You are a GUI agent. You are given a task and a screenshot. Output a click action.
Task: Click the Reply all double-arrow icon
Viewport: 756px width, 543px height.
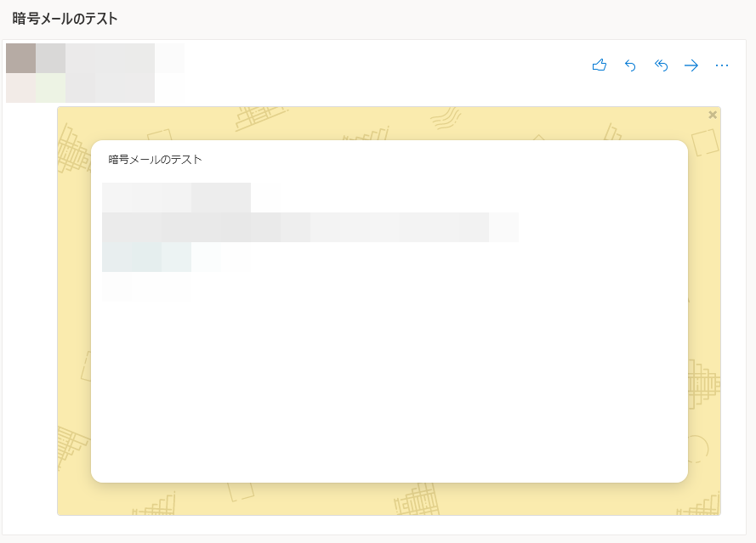tap(661, 65)
